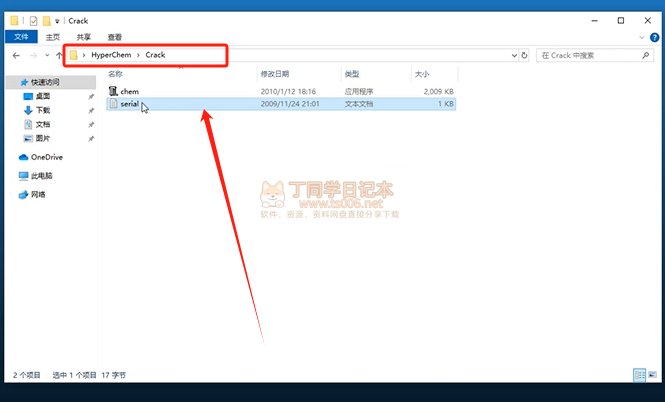Click HyperChem in the address path
Viewport: 665px width, 402px height.
click(111, 55)
